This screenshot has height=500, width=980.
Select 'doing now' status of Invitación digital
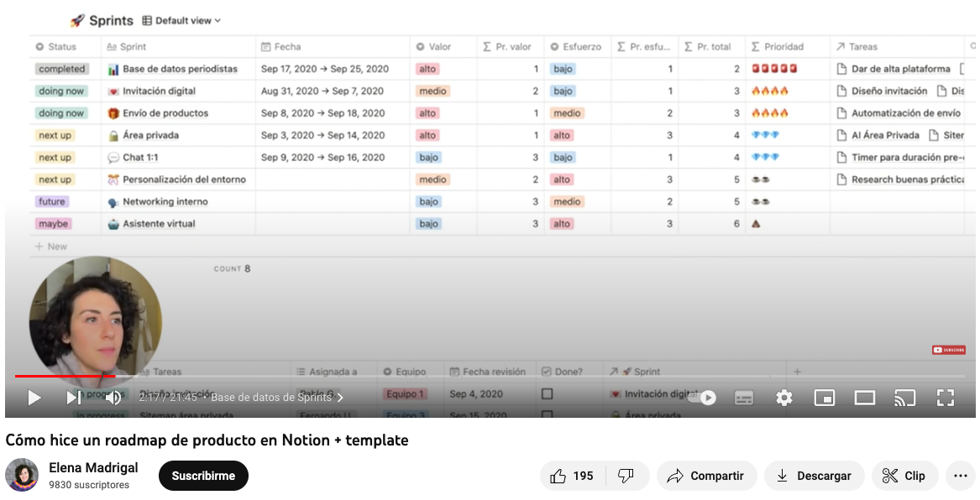61,91
